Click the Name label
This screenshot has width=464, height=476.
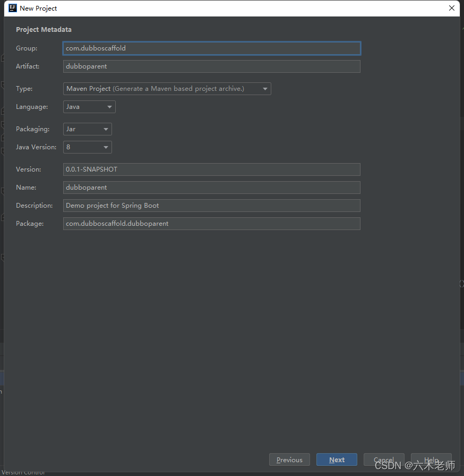coord(26,188)
